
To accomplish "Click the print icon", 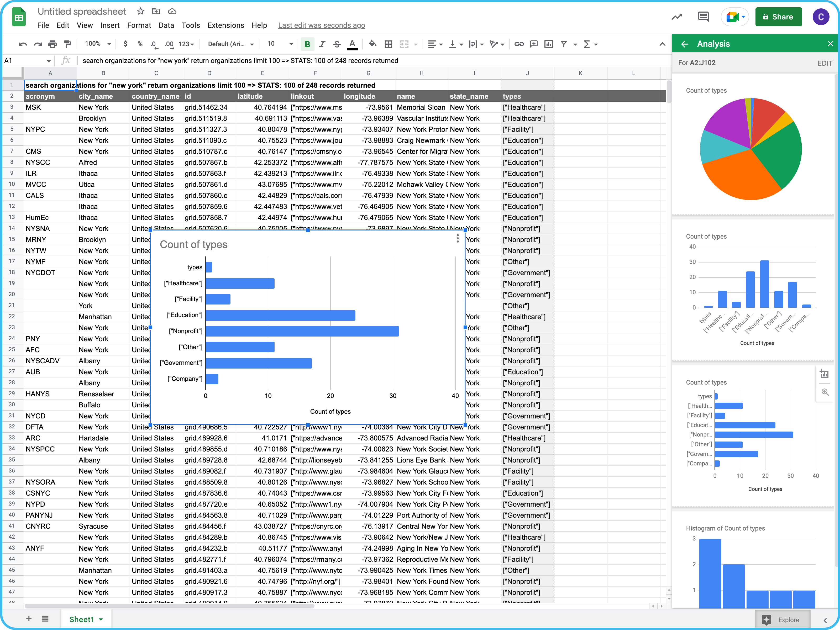I will pos(52,44).
